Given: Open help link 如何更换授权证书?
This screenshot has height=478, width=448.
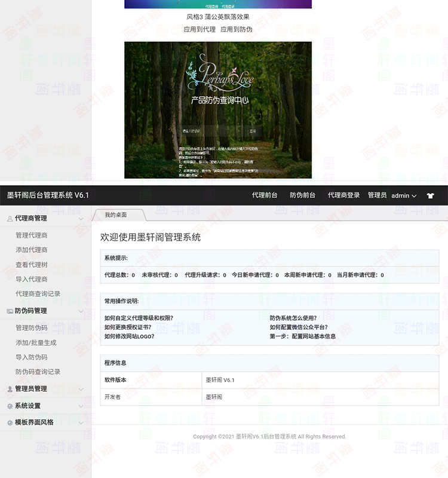Looking at the screenshot, I should [128, 327].
